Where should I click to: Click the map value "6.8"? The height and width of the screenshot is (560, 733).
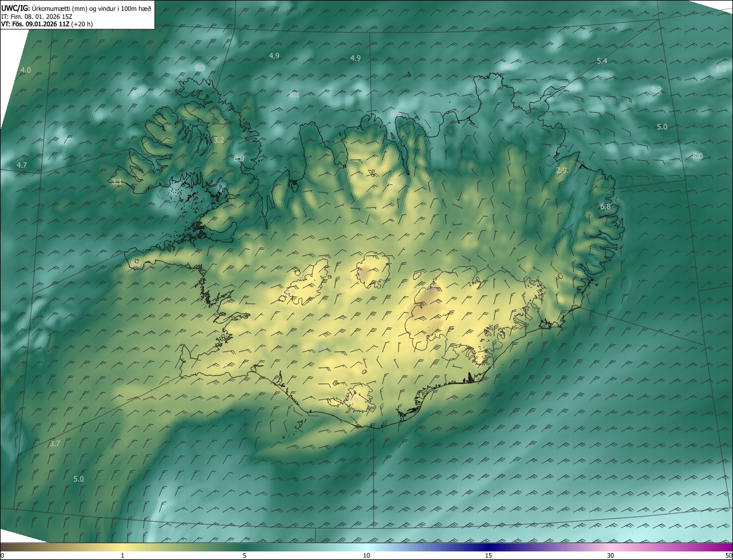(x=605, y=207)
